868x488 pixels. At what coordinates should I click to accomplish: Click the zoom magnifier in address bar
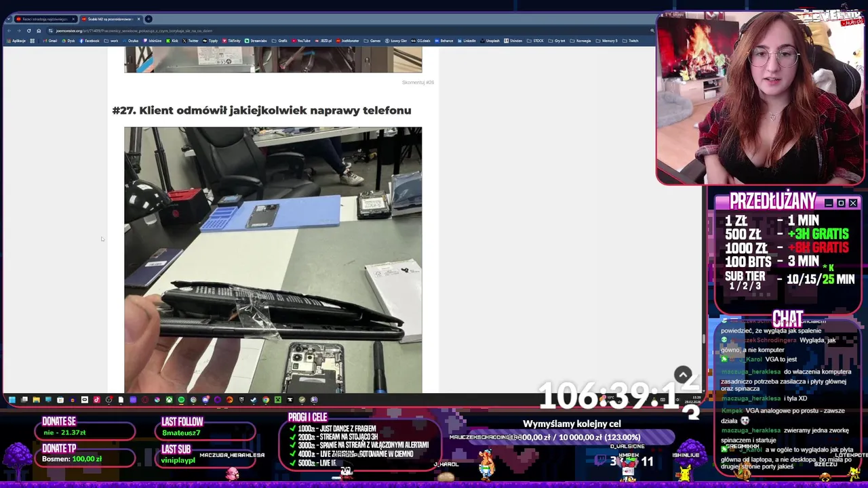652,30
